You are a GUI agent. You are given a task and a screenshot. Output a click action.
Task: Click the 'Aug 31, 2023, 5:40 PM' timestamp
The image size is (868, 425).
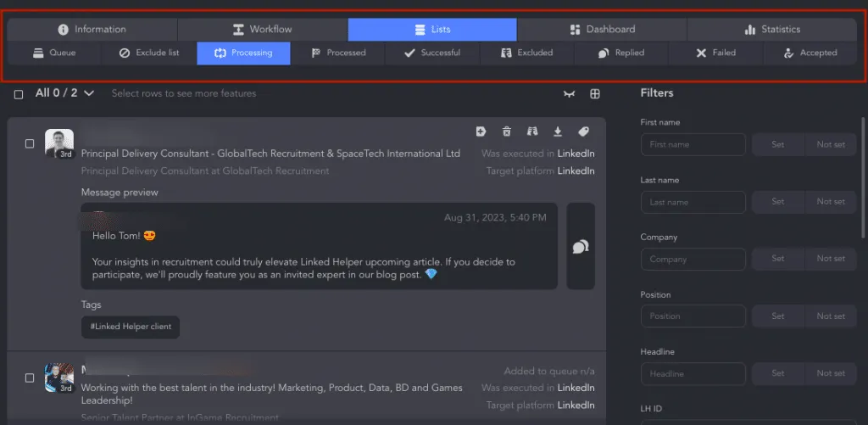pyautogui.click(x=495, y=218)
